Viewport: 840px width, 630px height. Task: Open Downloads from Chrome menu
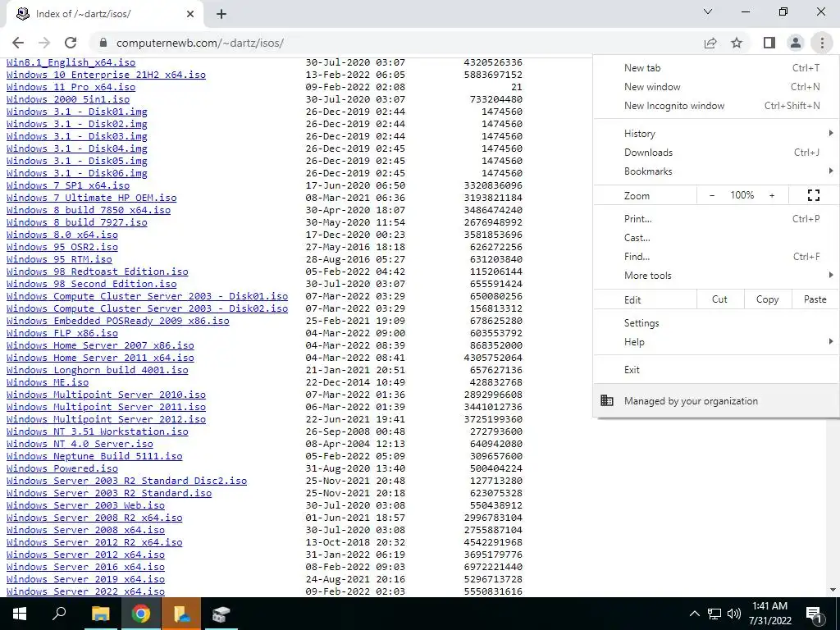[716, 152]
